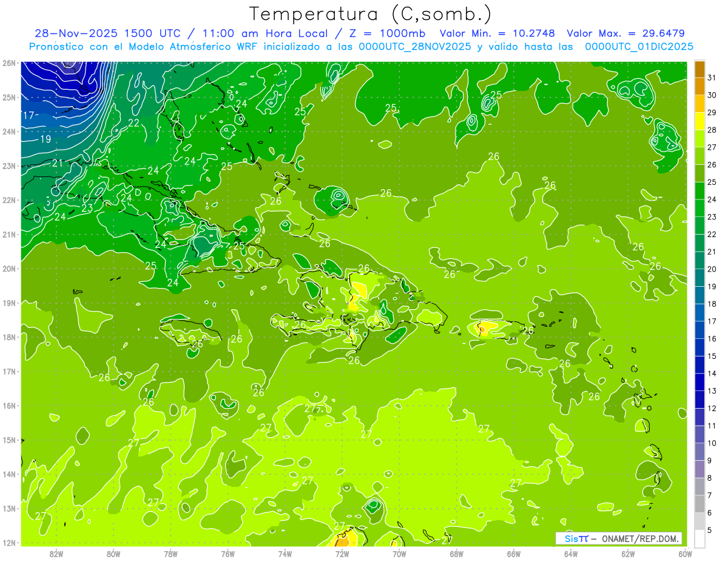Click the 76W longitude label
The image size is (728, 562).
pyautogui.click(x=227, y=554)
